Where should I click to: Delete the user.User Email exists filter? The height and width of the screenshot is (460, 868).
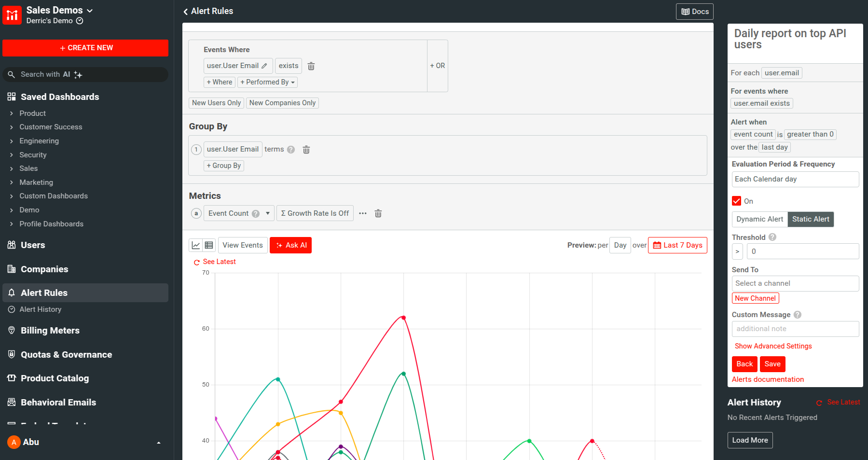coord(311,66)
